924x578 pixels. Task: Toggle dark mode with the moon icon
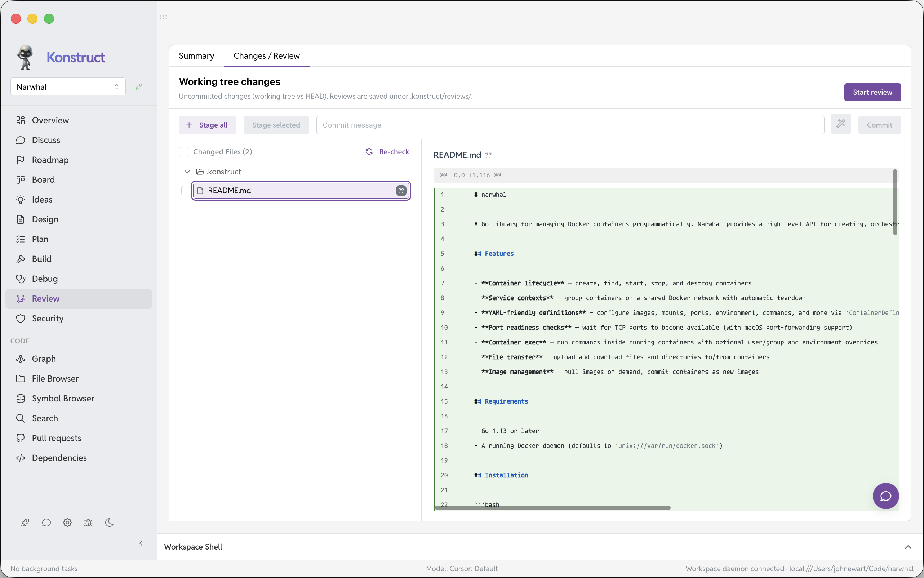click(109, 523)
